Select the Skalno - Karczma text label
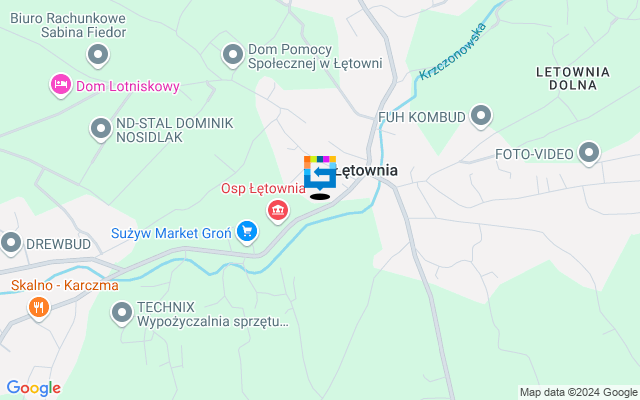640x400 pixels. pos(64,285)
